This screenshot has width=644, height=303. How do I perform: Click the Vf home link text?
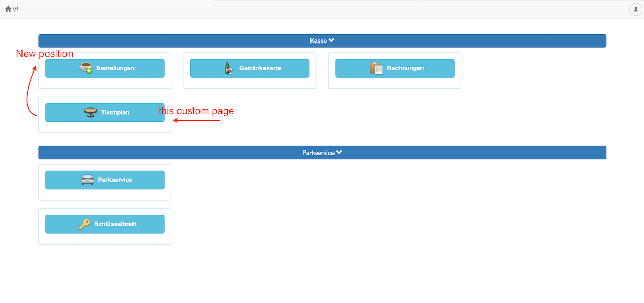pyautogui.click(x=15, y=9)
